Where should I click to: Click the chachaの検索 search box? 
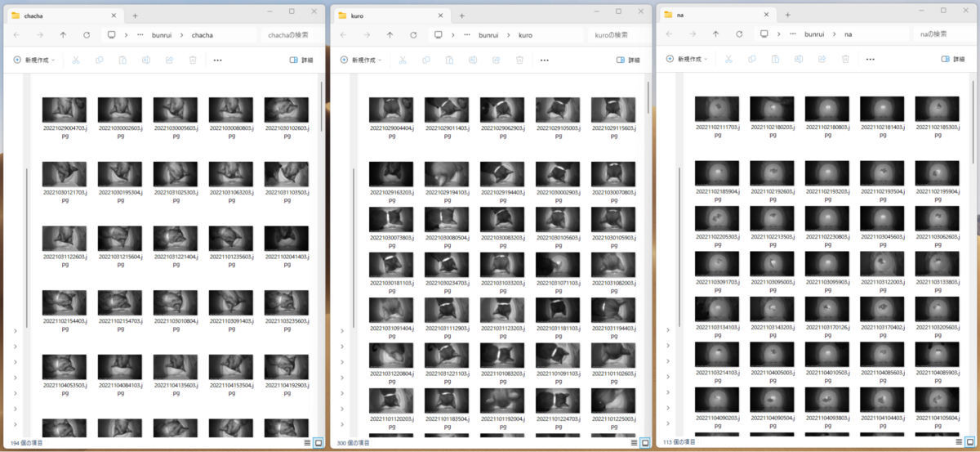pyautogui.click(x=292, y=35)
